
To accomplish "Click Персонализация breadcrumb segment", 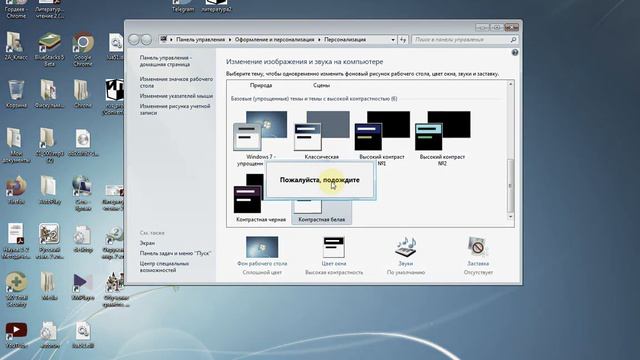I will [x=345, y=40].
